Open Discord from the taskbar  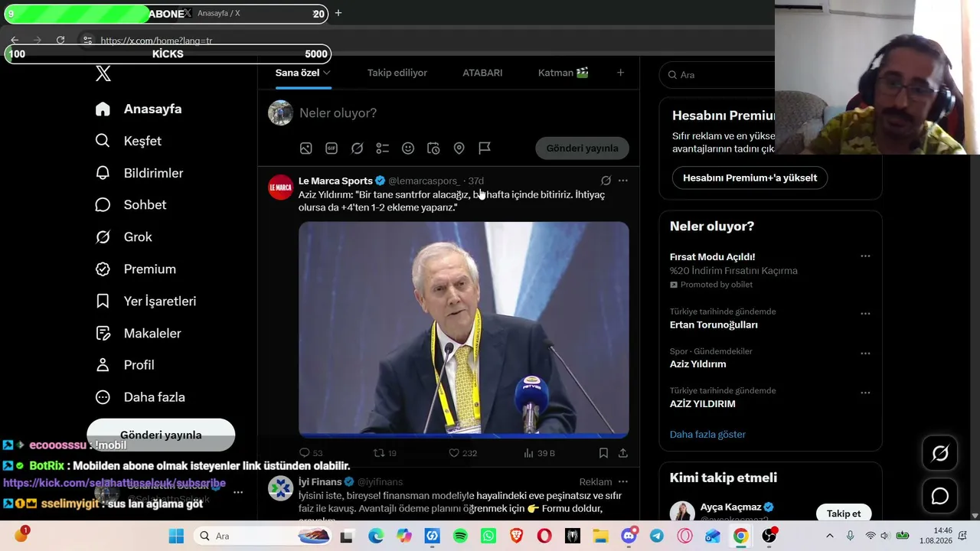pos(629,536)
